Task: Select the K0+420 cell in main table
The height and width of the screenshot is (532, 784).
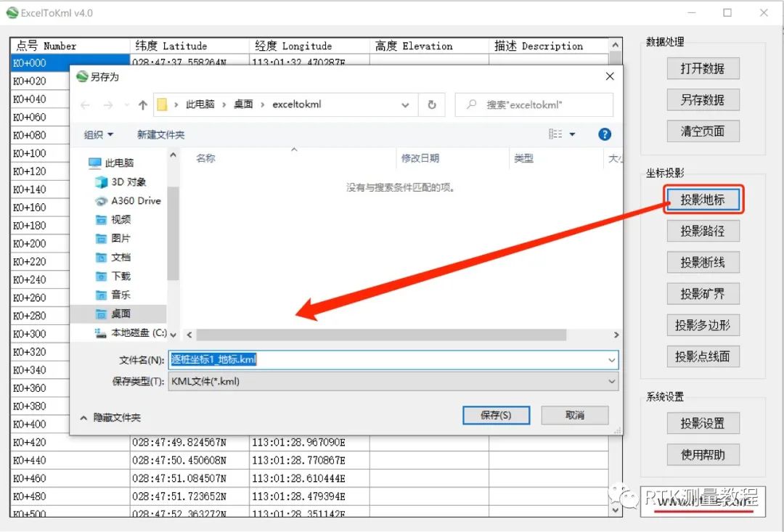Action: [x=70, y=443]
